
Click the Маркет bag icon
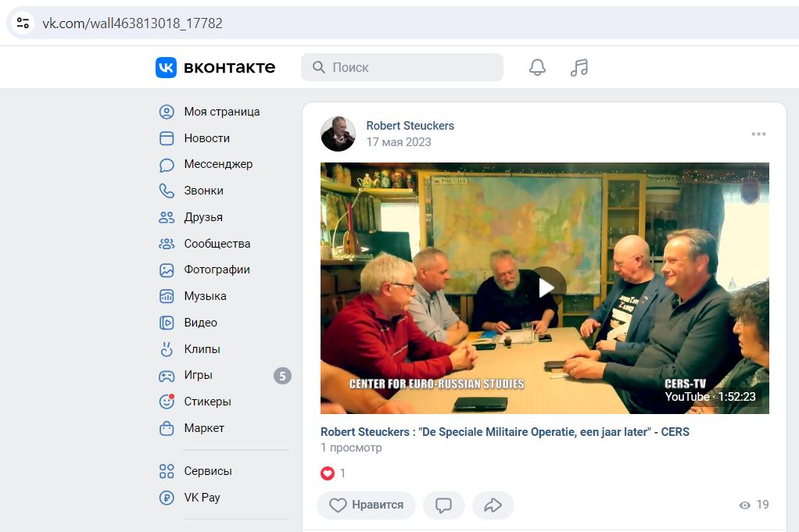[167, 429]
